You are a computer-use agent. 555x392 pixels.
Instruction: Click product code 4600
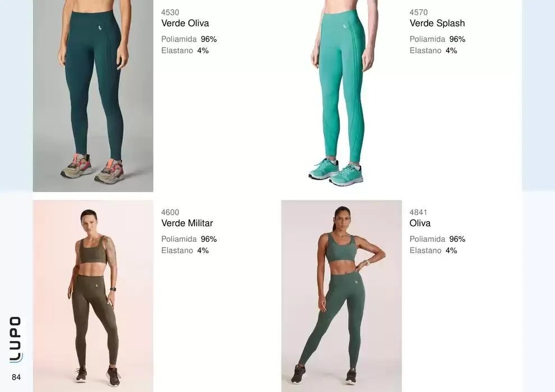pos(170,212)
